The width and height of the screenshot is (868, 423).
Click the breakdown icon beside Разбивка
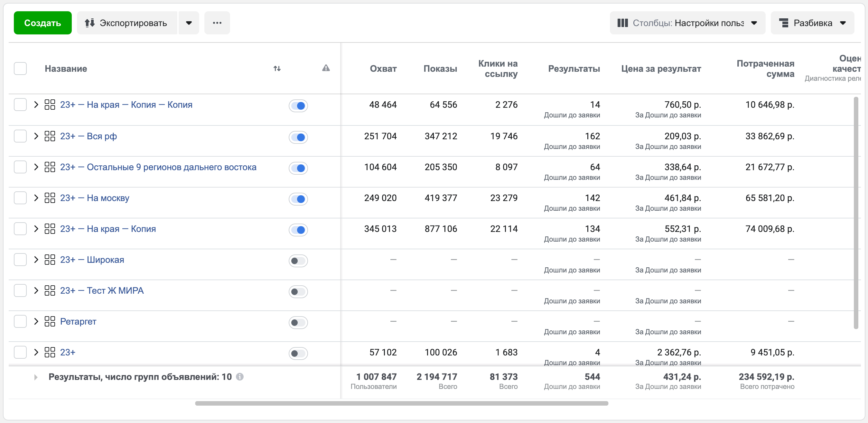784,23
